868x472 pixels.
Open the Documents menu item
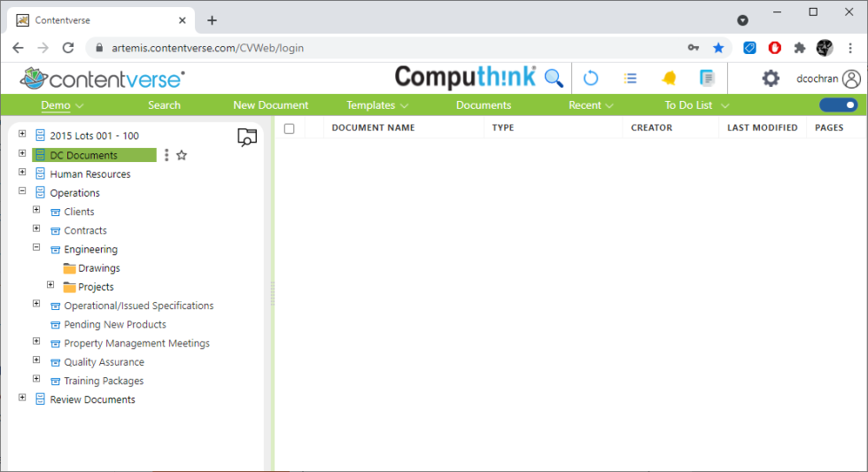pos(483,105)
